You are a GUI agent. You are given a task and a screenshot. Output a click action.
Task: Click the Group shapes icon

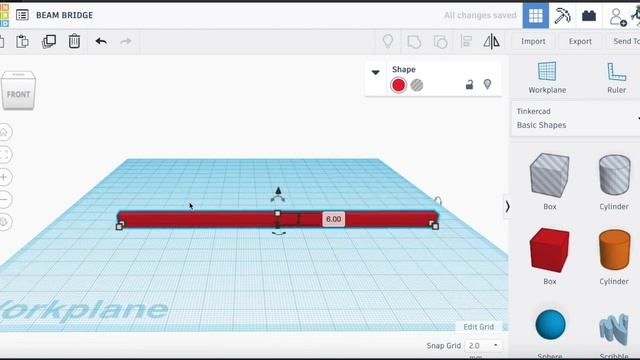(414, 42)
